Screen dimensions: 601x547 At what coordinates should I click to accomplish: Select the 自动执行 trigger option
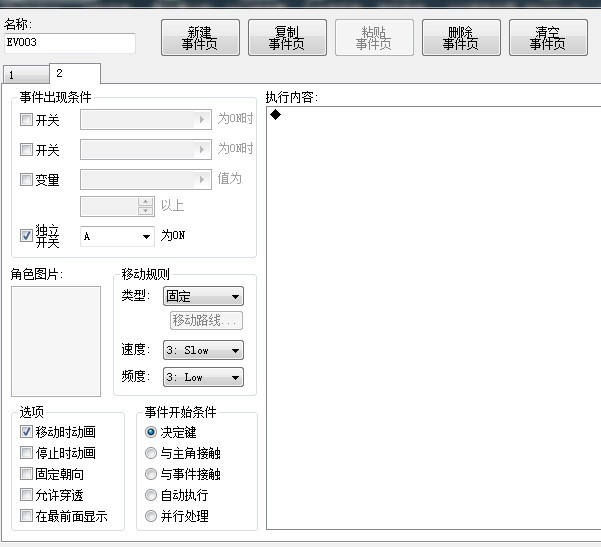coord(151,495)
